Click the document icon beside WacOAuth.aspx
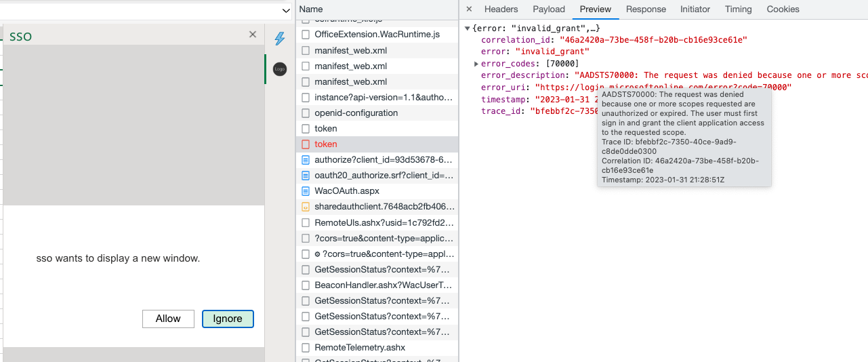 coord(305,191)
